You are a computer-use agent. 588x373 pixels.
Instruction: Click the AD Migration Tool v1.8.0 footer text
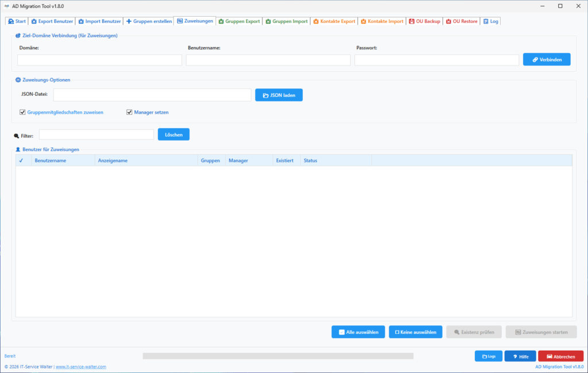(559, 367)
